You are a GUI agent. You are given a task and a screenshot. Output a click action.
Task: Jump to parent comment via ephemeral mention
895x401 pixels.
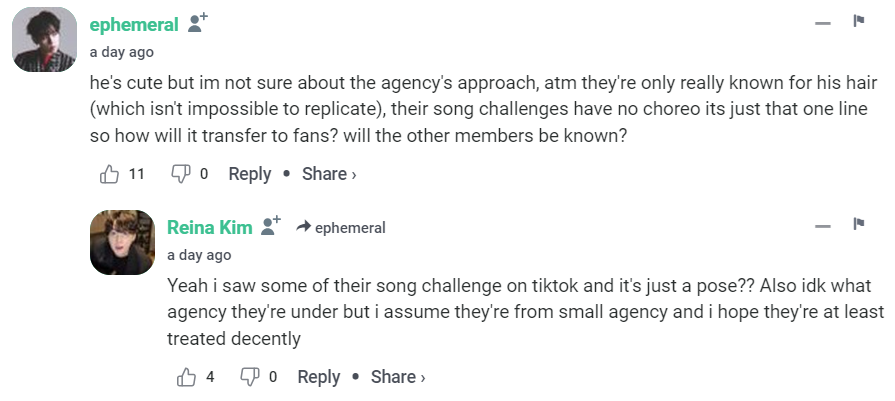click(349, 228)
